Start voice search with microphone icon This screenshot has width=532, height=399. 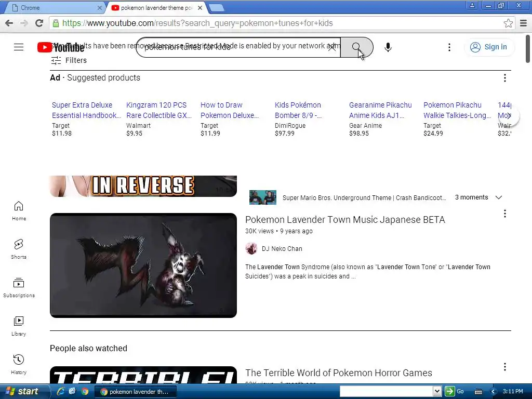(388, 47)
